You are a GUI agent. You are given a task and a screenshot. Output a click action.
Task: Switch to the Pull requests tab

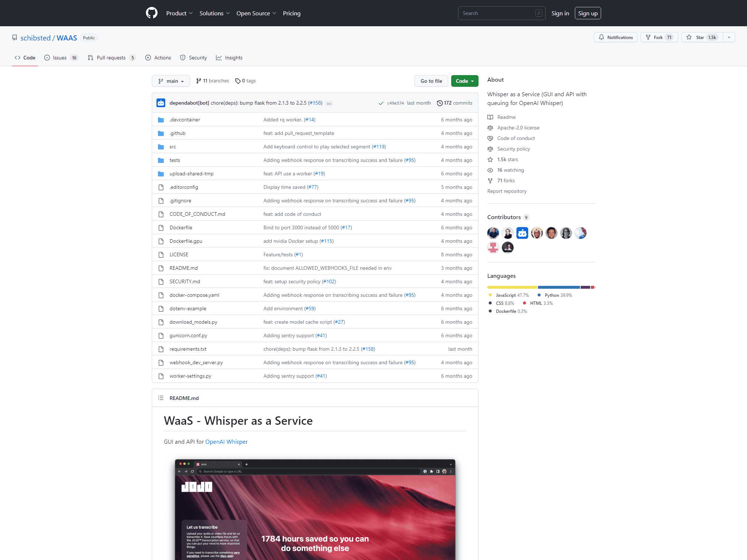(112, 58)
